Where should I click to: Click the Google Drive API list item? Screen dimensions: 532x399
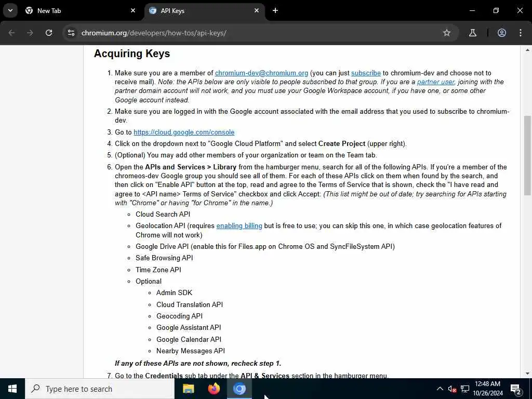point(265,247)
